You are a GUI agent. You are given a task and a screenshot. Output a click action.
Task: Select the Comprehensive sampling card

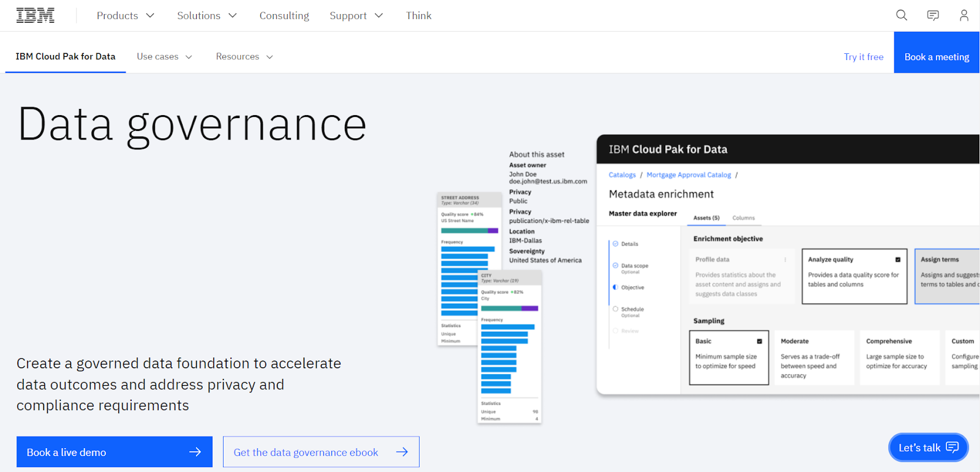(899, 358)
